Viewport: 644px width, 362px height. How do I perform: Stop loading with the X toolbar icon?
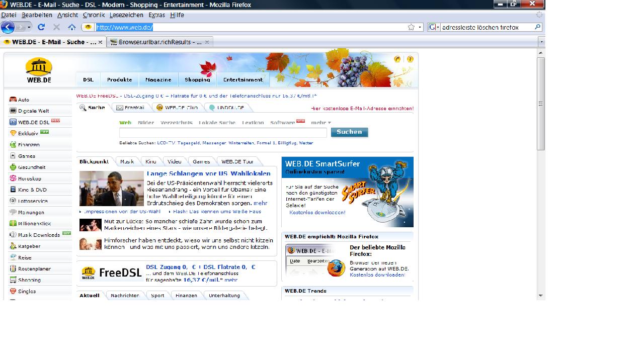point(56,27)
